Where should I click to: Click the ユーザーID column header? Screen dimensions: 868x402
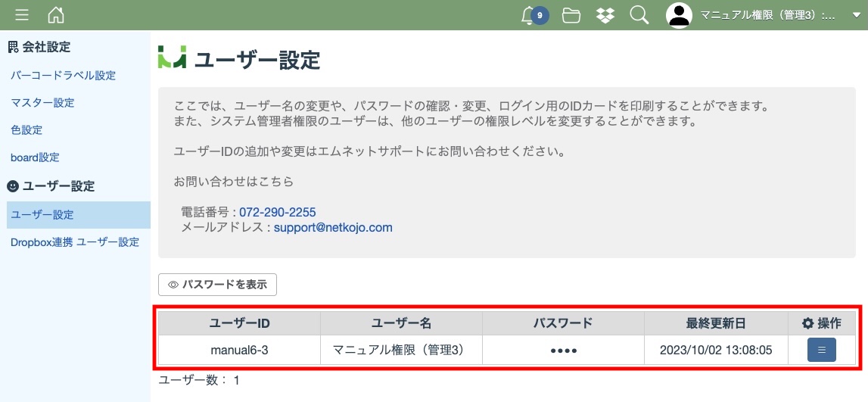click(x=239, y=323)
